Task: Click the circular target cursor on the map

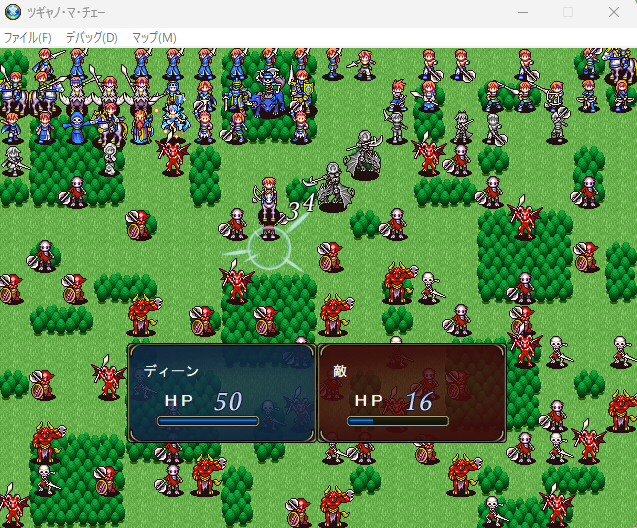Action: click(x=269, y=249)
